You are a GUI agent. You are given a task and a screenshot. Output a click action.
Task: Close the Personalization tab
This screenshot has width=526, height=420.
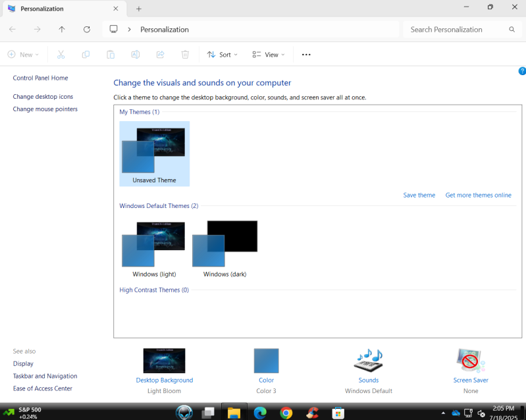pyautogui.click(x=116, y=9)
